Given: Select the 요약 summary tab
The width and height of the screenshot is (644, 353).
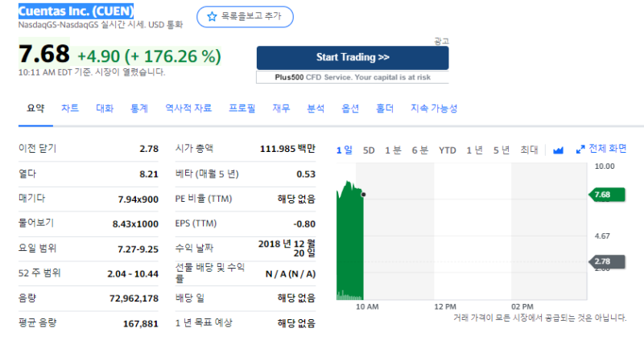Looking at the screenshot, I should pyautogui.click(x=35, y=109).
